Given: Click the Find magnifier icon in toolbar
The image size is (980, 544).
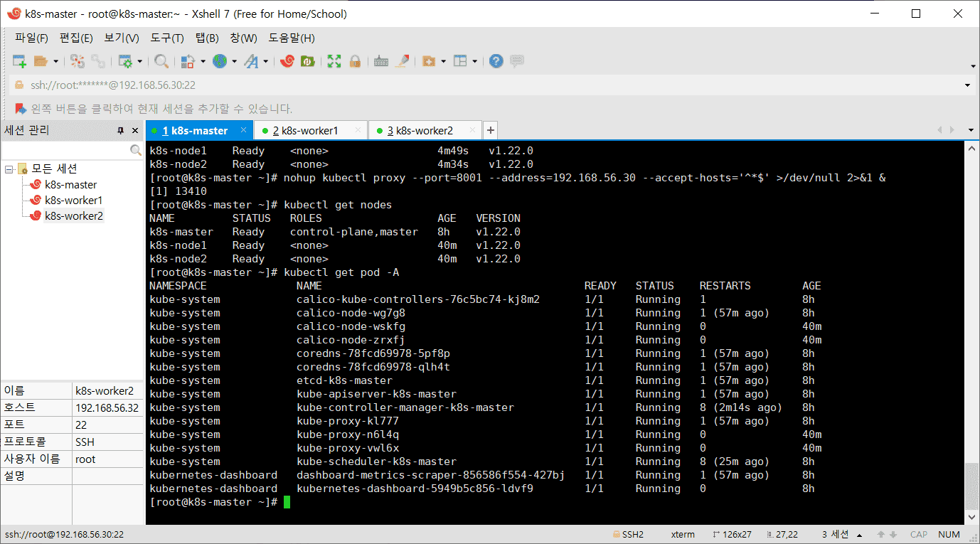Looking at the screenshot, I should 161,61.
